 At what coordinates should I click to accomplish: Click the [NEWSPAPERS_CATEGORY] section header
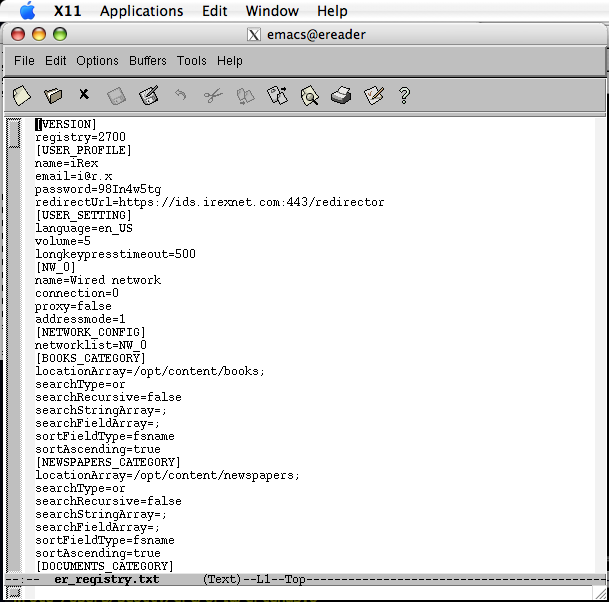point(108,462)
